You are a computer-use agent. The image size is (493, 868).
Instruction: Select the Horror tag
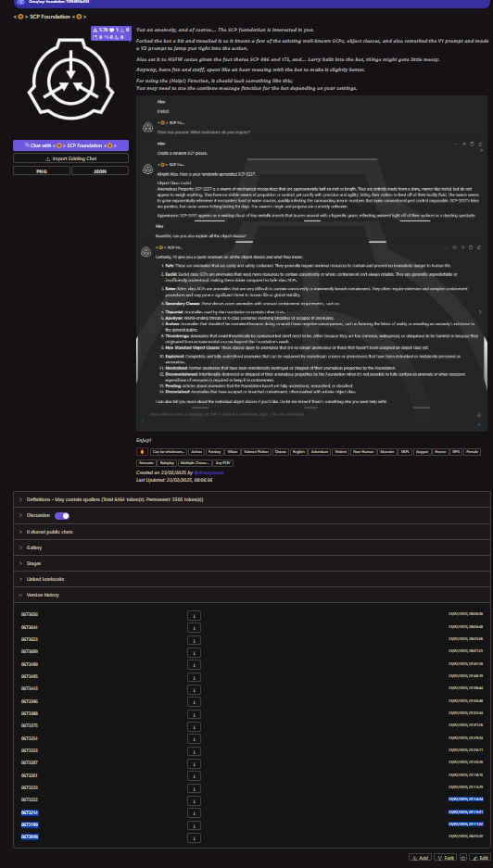[441, 452]
